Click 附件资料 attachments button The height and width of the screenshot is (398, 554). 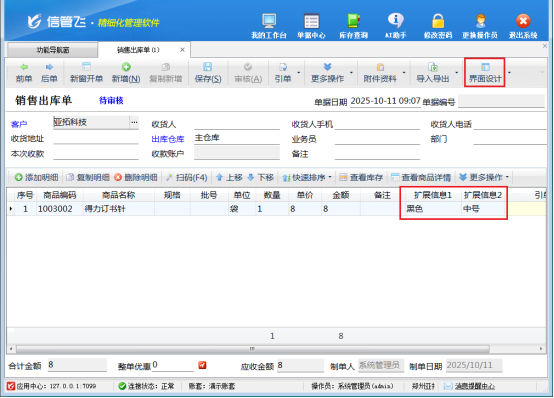pyautogui.click(x=380, y=73)
